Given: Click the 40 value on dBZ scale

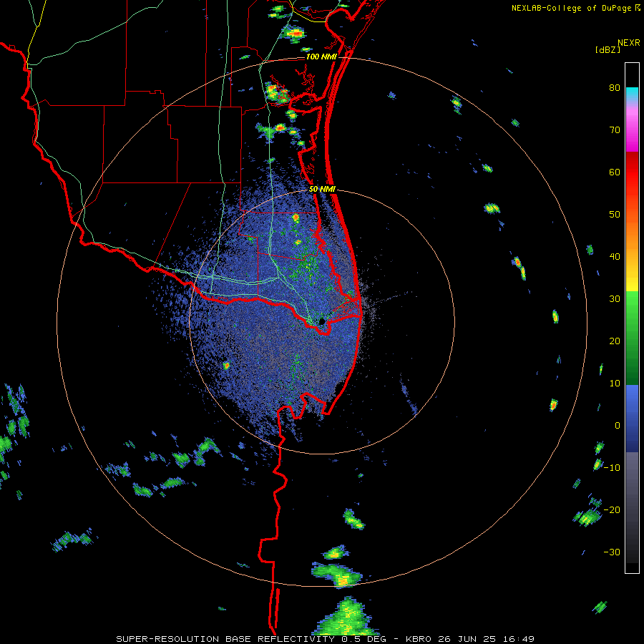Looking at the screenshot, I should [615, 257].
